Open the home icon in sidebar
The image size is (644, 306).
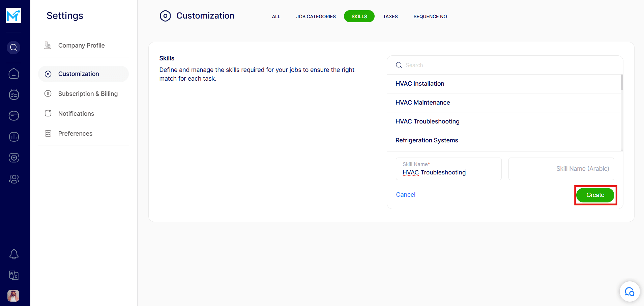click(x=14, y=74)
